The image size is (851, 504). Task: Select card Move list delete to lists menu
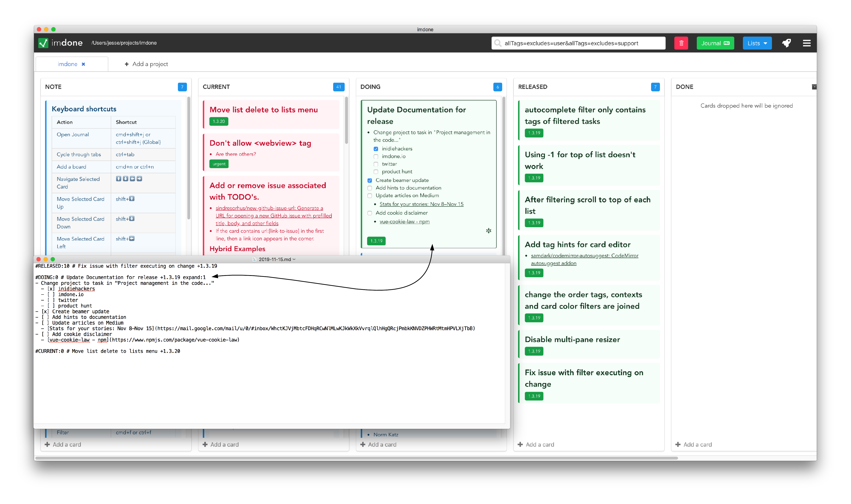271,114
